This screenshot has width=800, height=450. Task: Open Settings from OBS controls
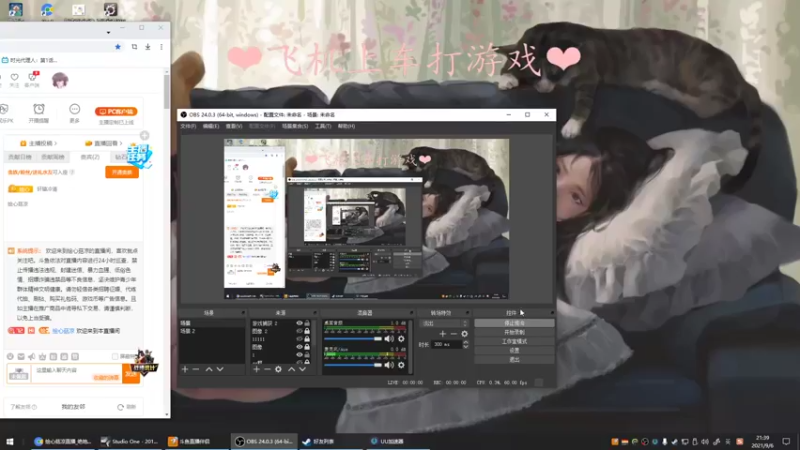(514, 351)
